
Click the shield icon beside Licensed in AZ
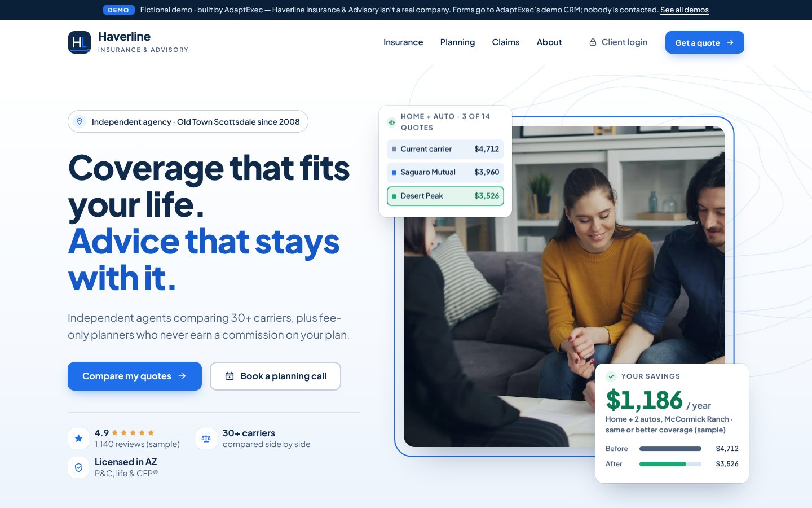point(78,467)
